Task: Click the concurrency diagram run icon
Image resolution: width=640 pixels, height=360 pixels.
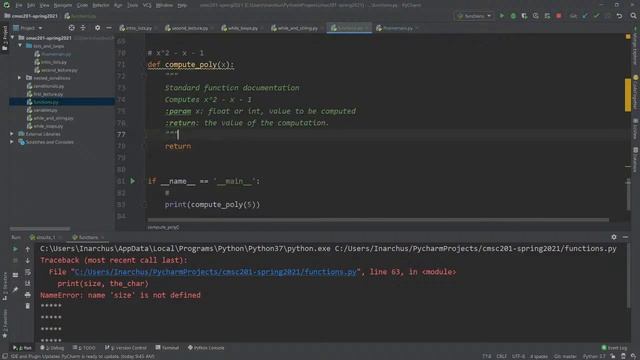Action: click(x=547, y=16)
